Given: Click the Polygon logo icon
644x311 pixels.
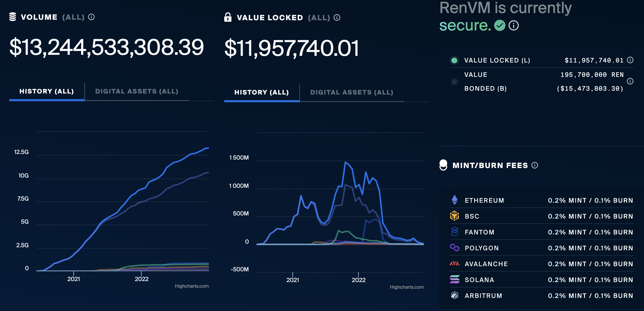Looking at the screenshot, I should pos(455,247).
